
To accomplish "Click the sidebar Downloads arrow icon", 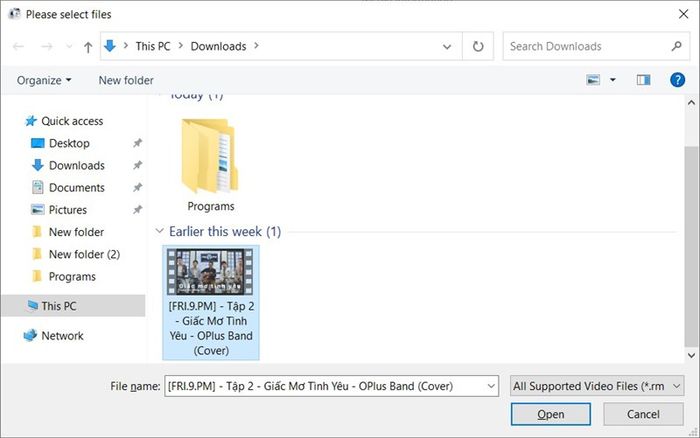I will [38, 165].
